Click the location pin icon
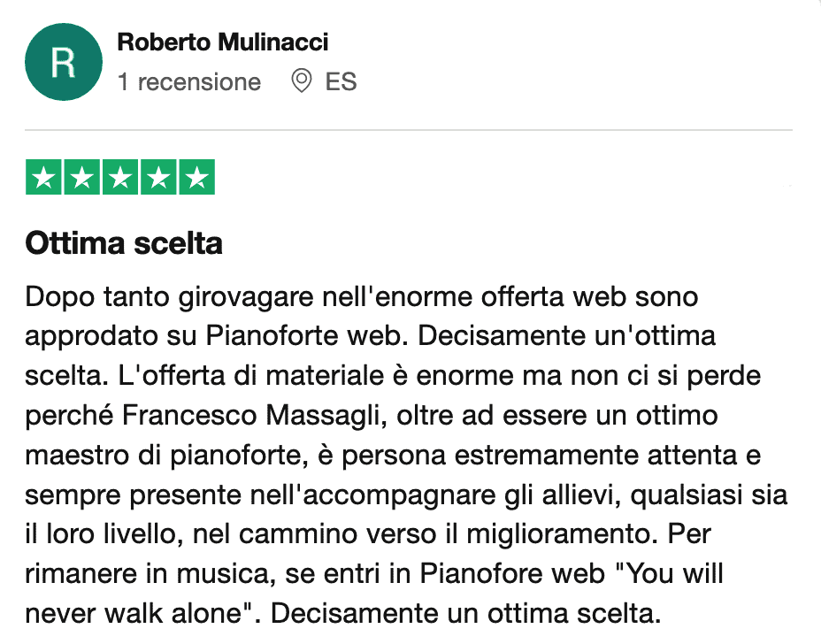Viewport: 821px width, 644px height. 302,82
